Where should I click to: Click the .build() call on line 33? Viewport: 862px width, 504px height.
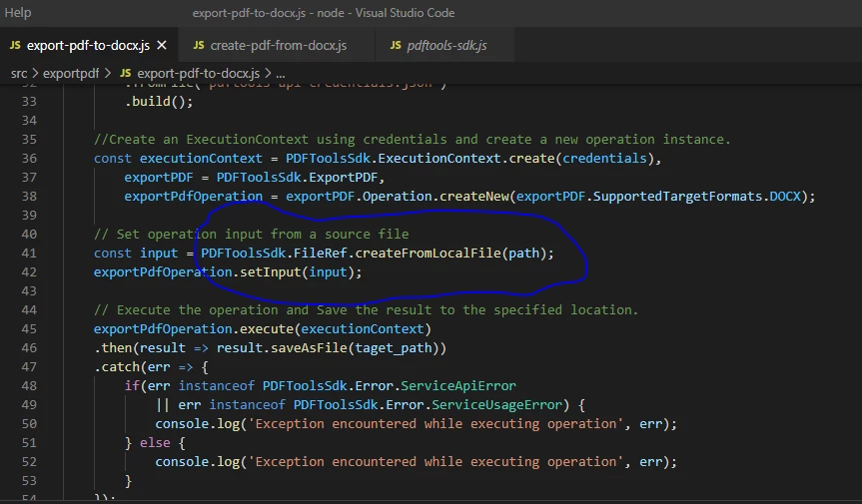pyautogui.click(x=159, y=102)
